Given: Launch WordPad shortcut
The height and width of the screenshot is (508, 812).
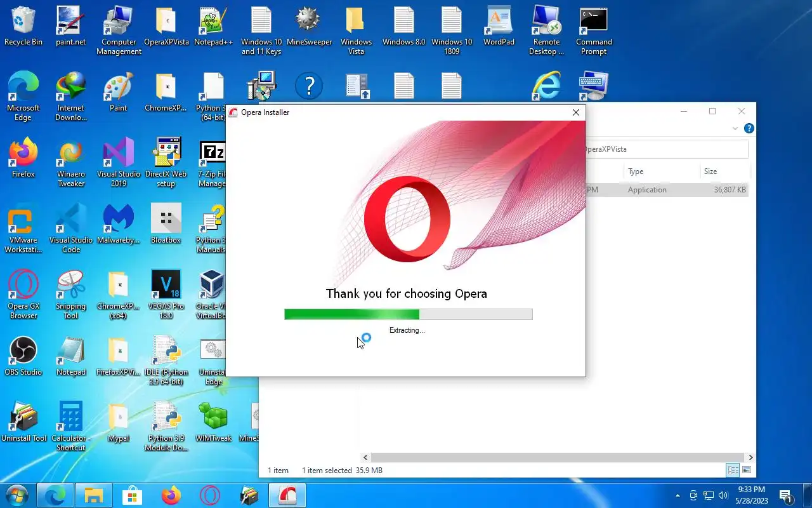Looking at the screenshot, I should click(499, 27).
